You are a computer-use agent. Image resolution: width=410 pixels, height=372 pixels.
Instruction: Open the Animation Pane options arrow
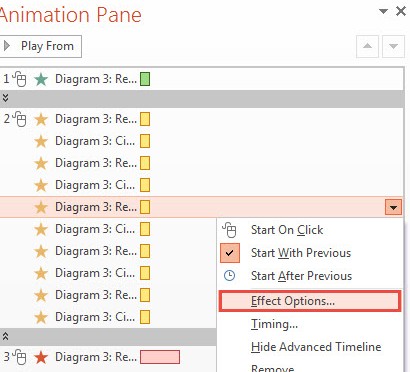[384, 12]
